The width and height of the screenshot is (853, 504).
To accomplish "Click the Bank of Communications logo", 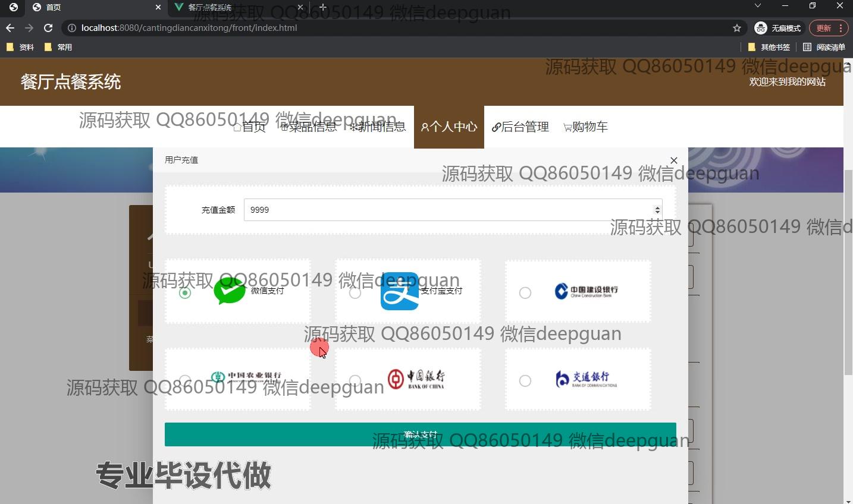I will 586,379.
